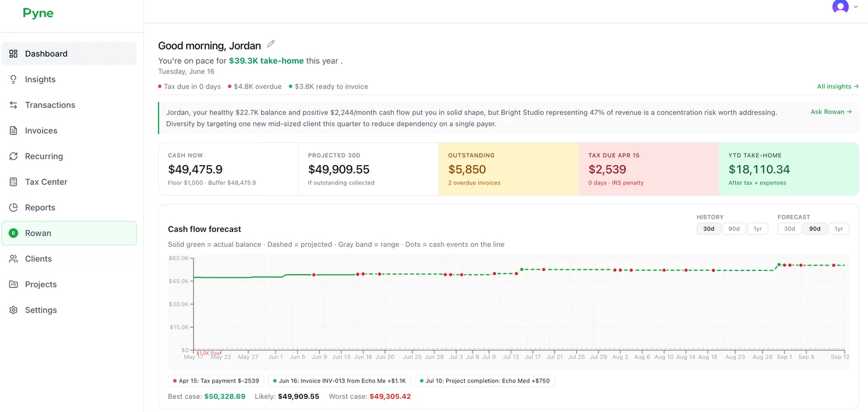Viewport: 868px width, 412px height.
Task: Click the Clients people icon
Action: [13, 259]
